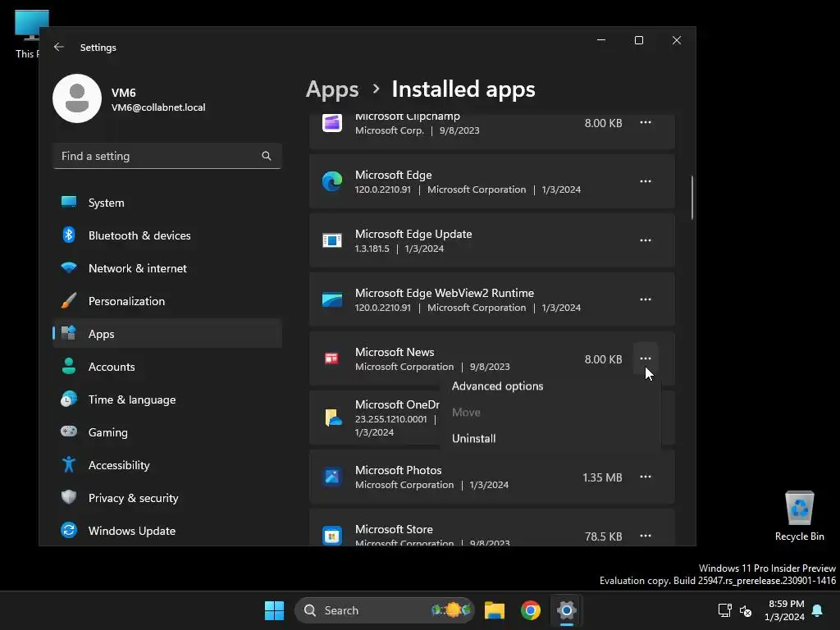840x630 pixels.
Task: Click the Microsoft Edge app name
Action: 393,176
